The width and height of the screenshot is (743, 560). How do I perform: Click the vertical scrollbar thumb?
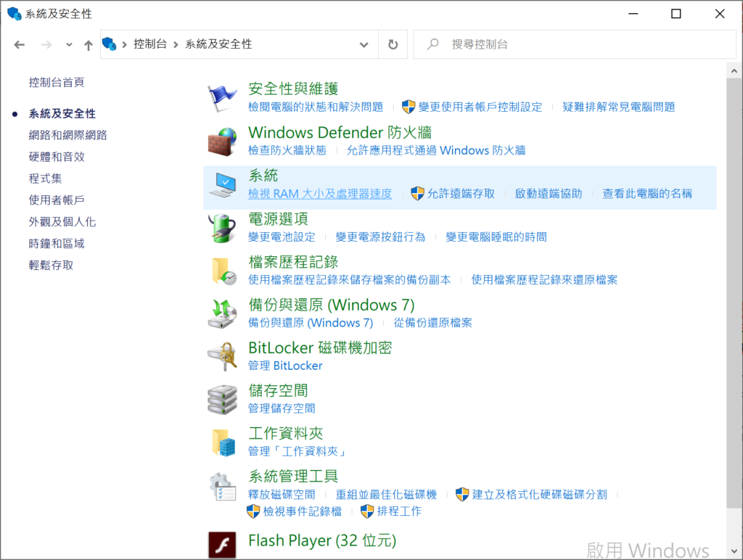coord(734,294)
